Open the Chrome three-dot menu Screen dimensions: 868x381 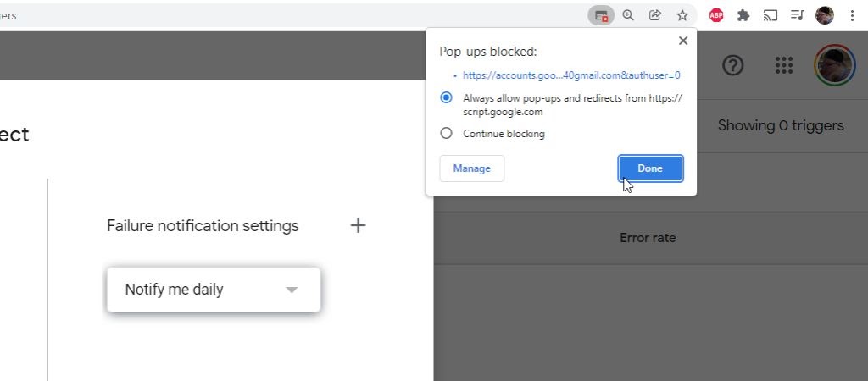tap(853, 15)
